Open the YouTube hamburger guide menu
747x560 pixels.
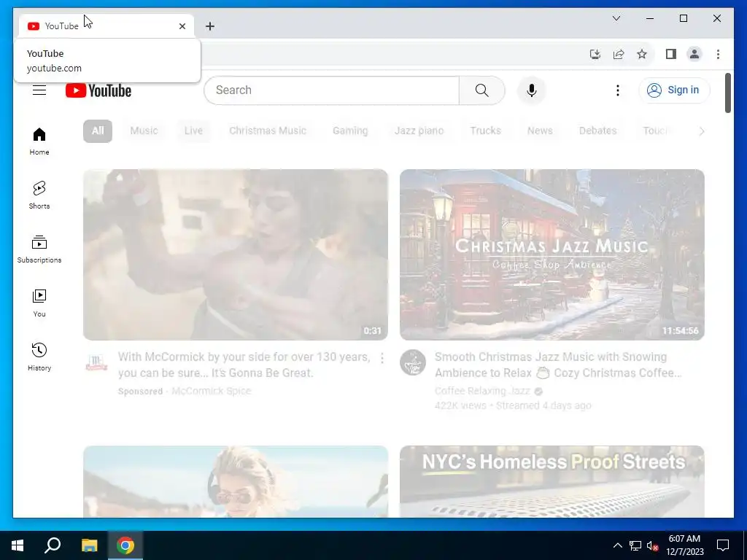coord(39,90)
